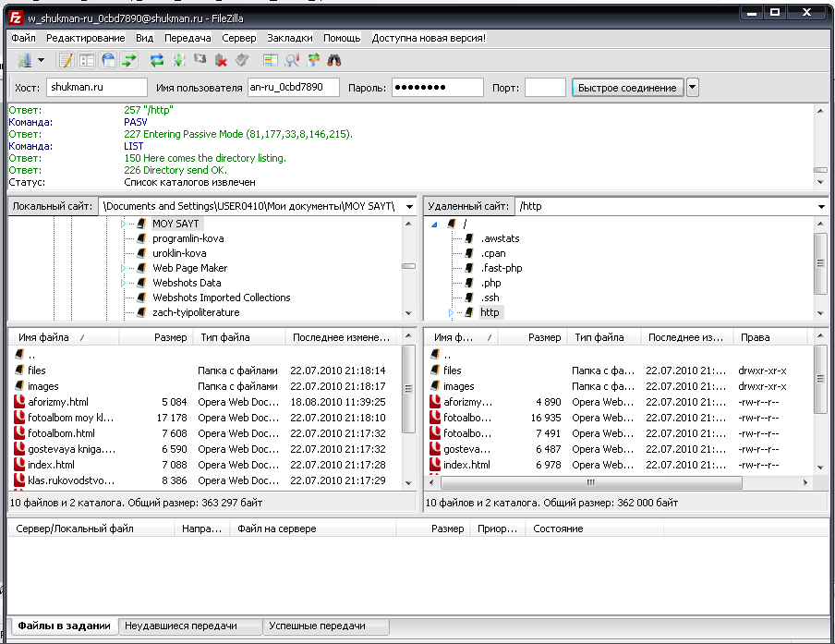Viewport: 835px width, 644px height.
Task: Open the Site Manager icon
Action: tap(25, 60)
